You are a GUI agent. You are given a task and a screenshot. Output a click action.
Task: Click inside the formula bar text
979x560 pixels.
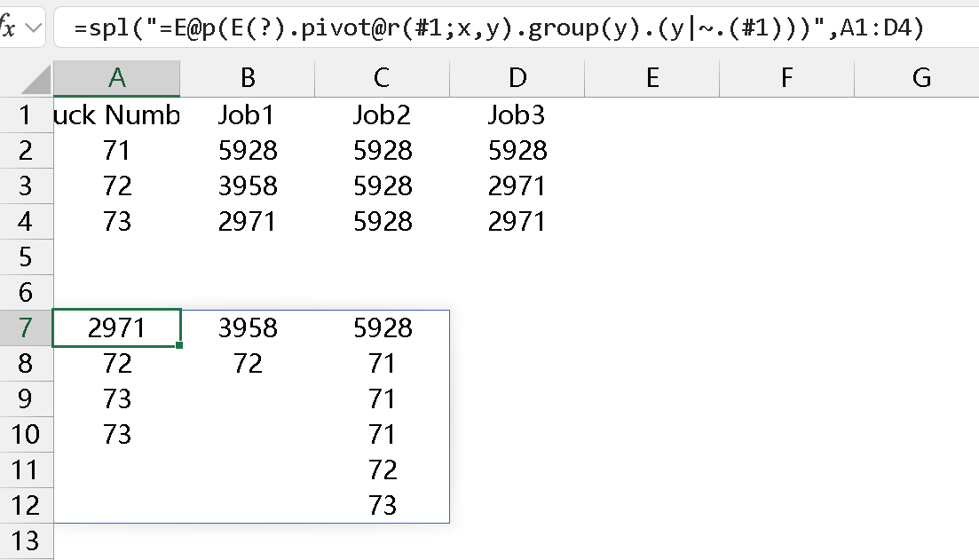coord(497,28)
